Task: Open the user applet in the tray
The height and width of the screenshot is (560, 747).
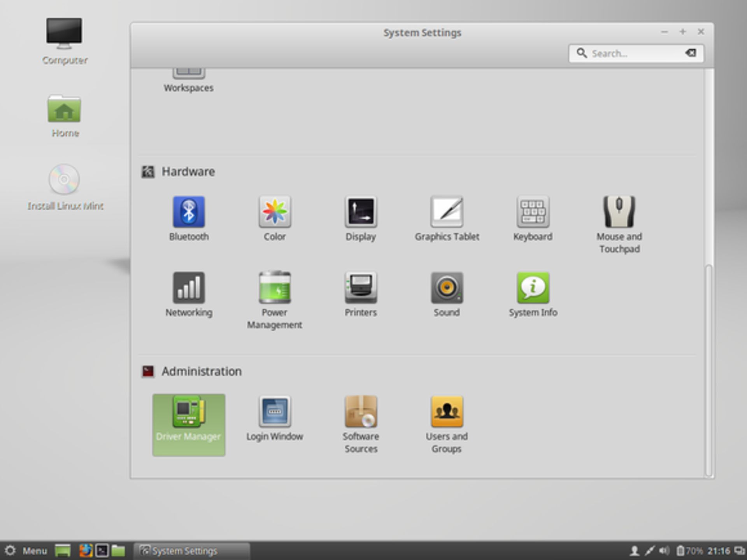Action: 635,551
